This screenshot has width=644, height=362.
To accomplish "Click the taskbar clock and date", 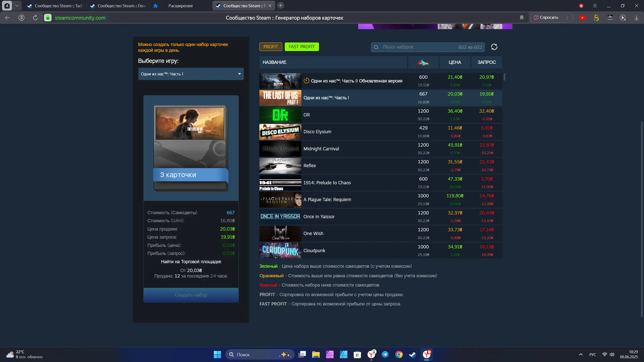I will (x=629, y=354).
